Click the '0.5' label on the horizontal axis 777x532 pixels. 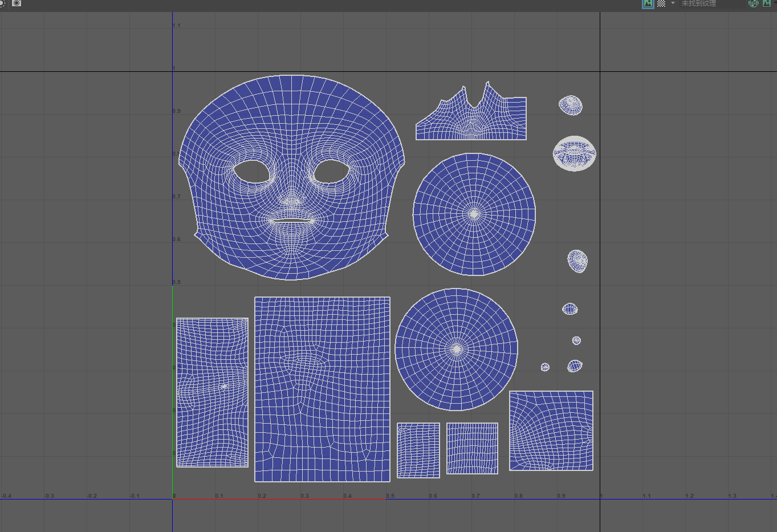pos(390,496)
